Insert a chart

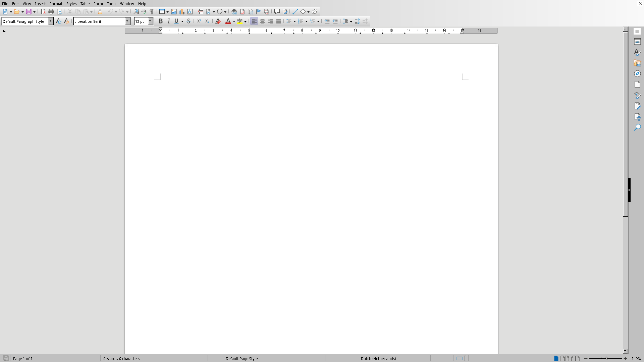[182, 12]
